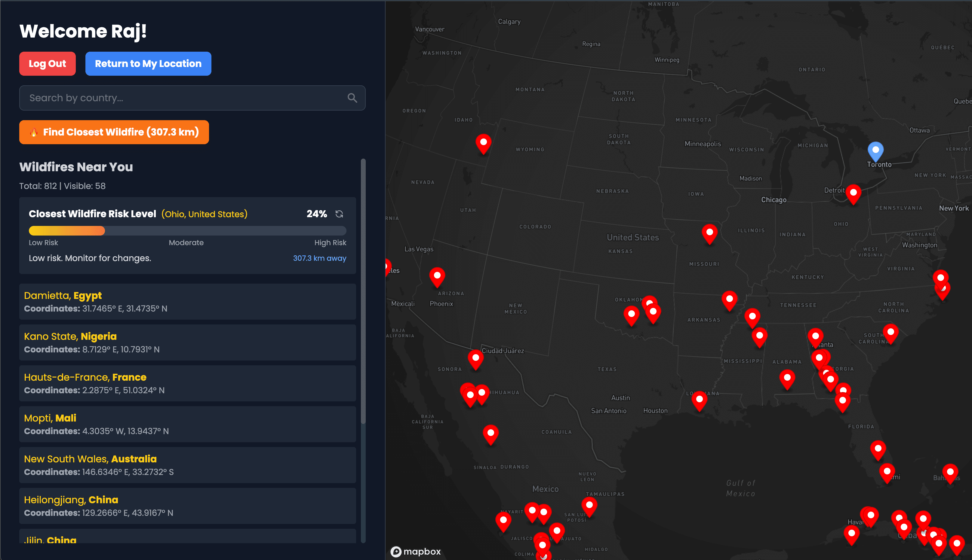Click the Log Out button

tap(47, 64)
